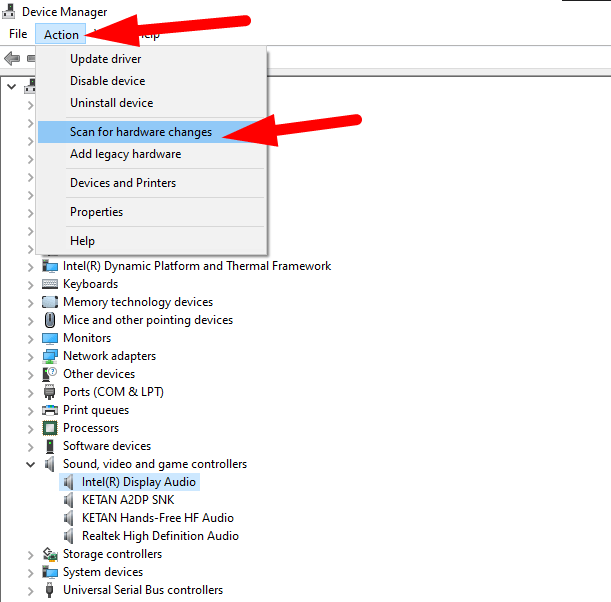Screen dimensions: 611x602
Task: Choose Scan for hardware changes
Action: (140, 132)
